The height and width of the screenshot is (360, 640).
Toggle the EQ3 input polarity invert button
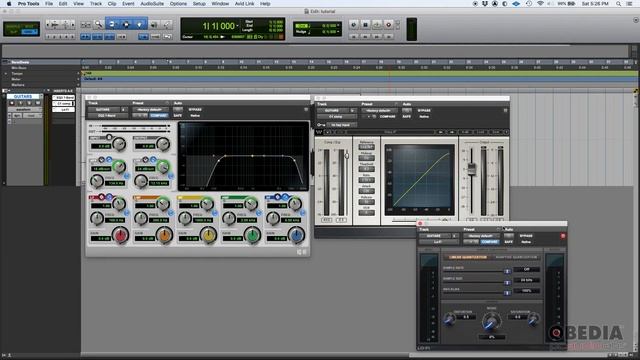(x=109, y=137)
